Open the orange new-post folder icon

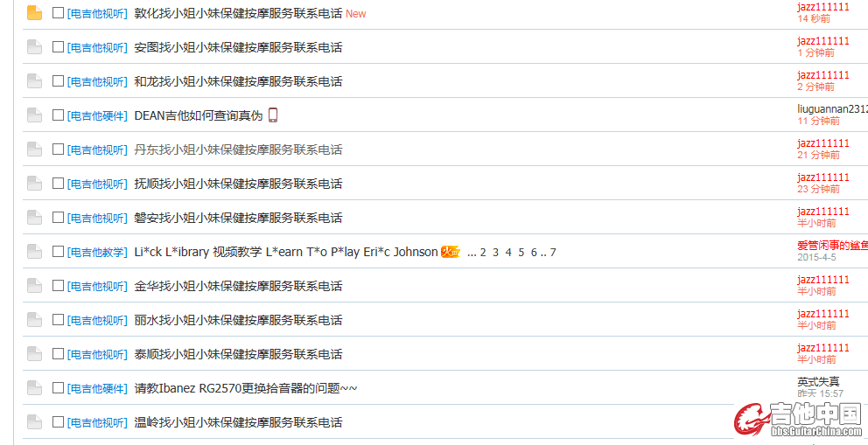coord(34,13)
